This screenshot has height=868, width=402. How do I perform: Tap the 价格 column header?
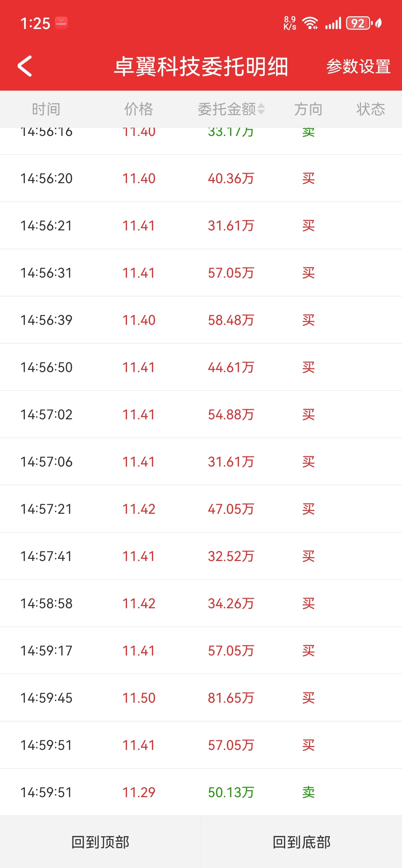138,109
